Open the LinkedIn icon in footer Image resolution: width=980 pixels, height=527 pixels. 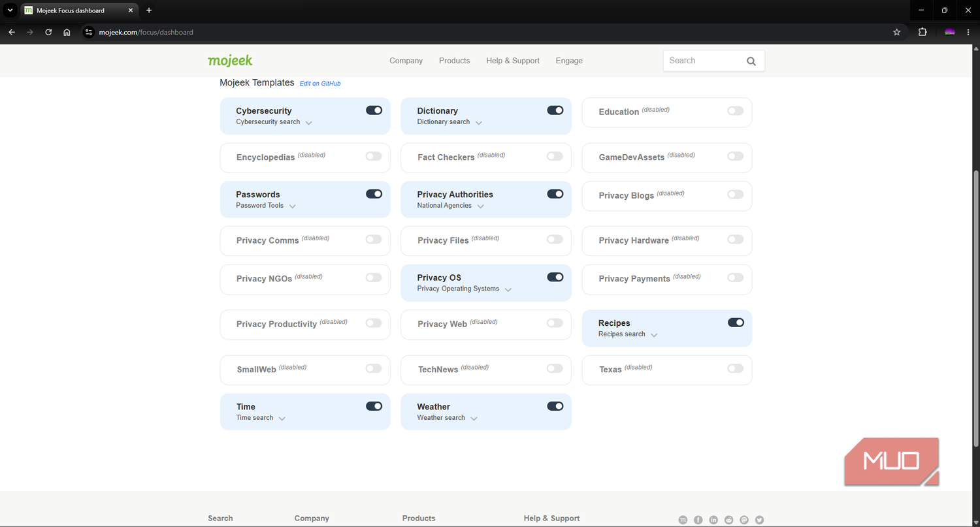(713, 520)
